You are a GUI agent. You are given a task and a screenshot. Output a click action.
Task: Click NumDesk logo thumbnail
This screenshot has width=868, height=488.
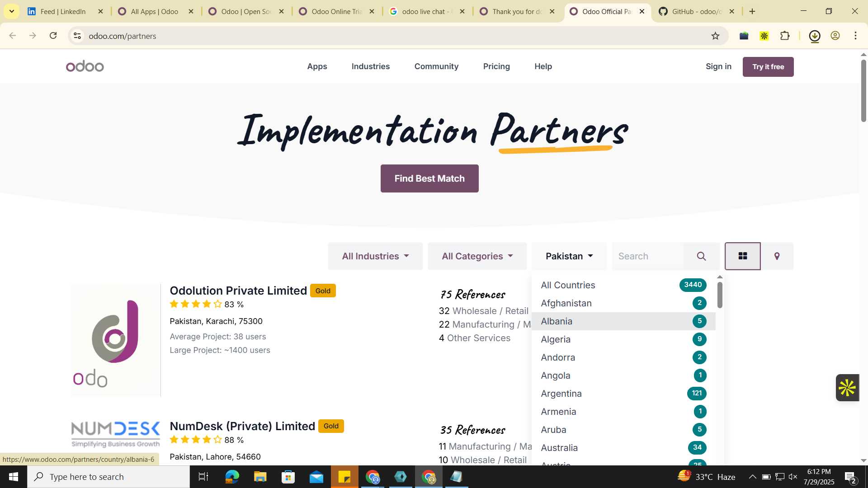(116, 435)
